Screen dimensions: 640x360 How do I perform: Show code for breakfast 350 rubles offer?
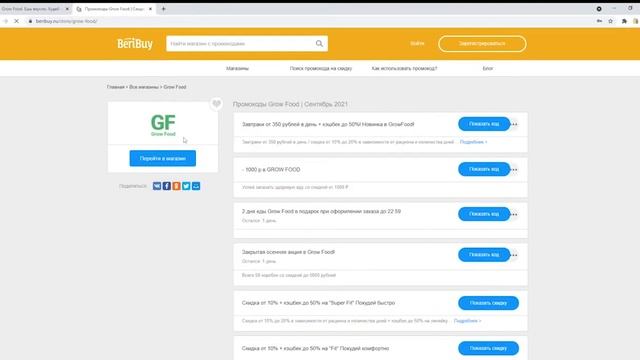click(x=484, y=124)
